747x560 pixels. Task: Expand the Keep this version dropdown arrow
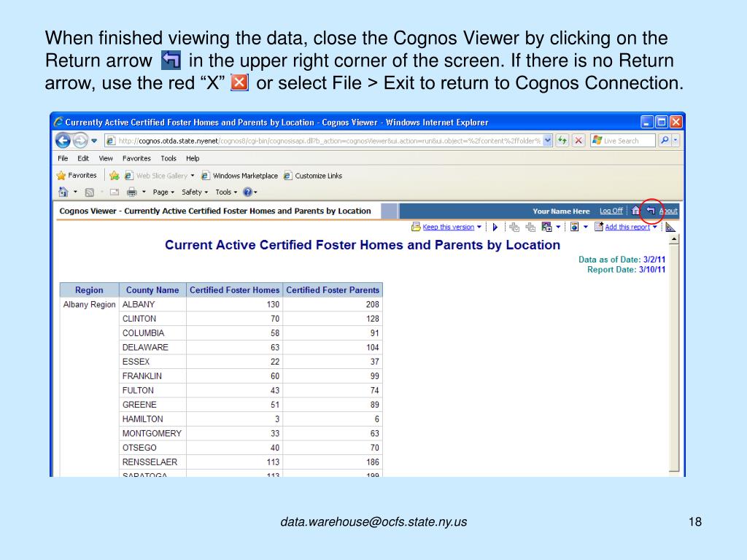pos(479,227)
